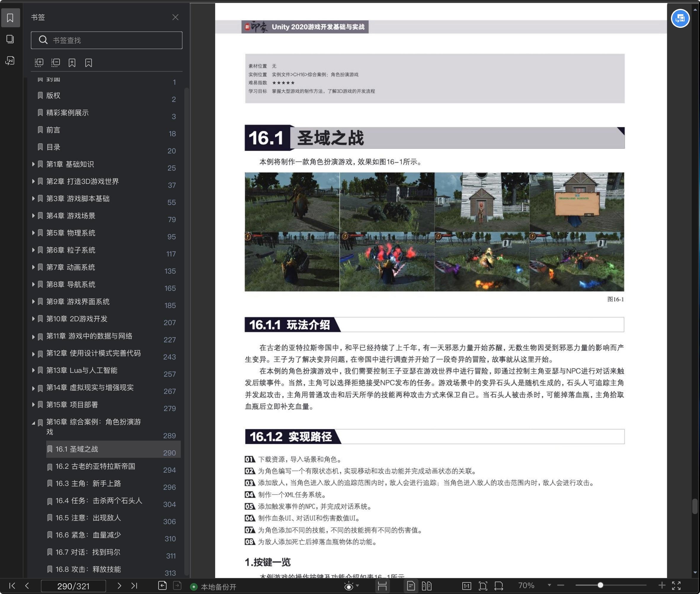Image resolution: width=700 pixels, height=594 pixels.
Task: Click the fit page icon
Action: pos(482,586)
